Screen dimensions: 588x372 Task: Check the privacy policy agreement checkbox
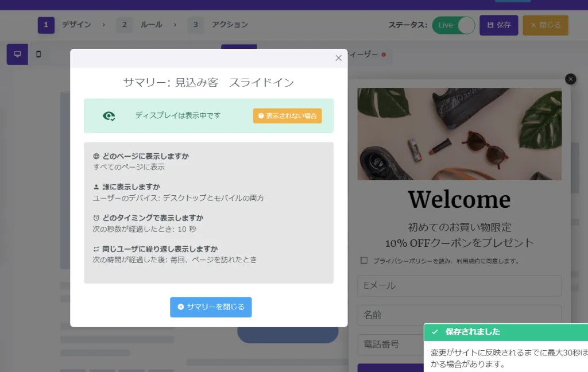(x=363, y=260)
